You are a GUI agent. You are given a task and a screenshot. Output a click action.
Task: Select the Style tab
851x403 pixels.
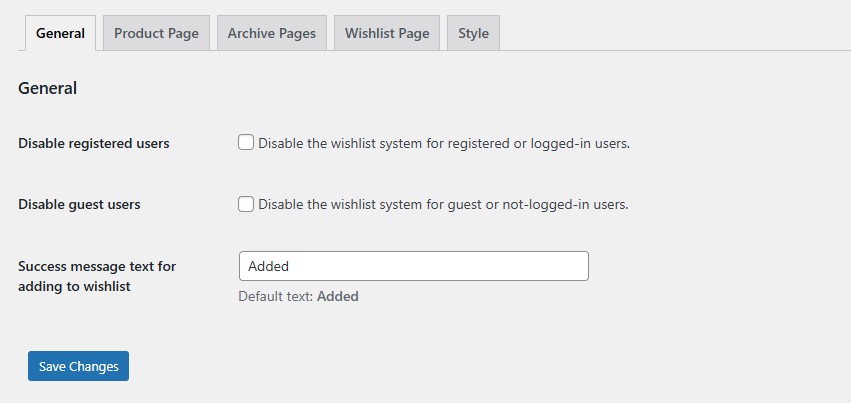pyautogui.click(x=473, y=33)
